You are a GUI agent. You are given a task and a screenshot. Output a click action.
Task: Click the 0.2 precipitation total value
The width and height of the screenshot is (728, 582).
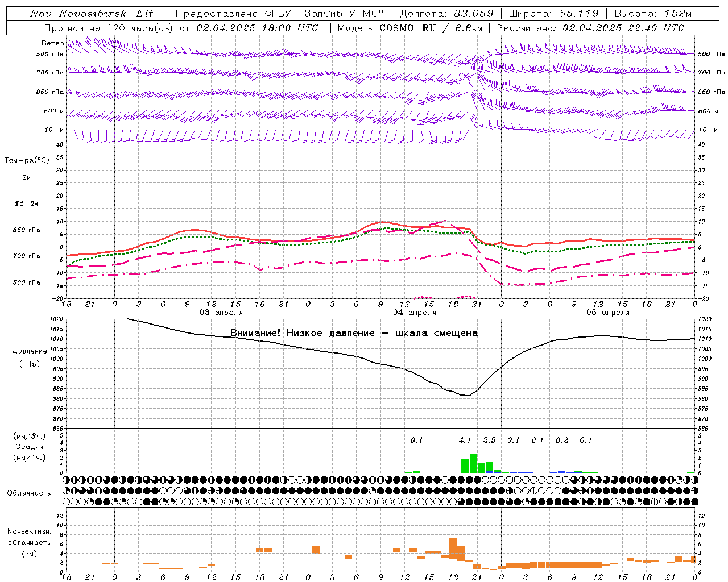pos(562,440)
